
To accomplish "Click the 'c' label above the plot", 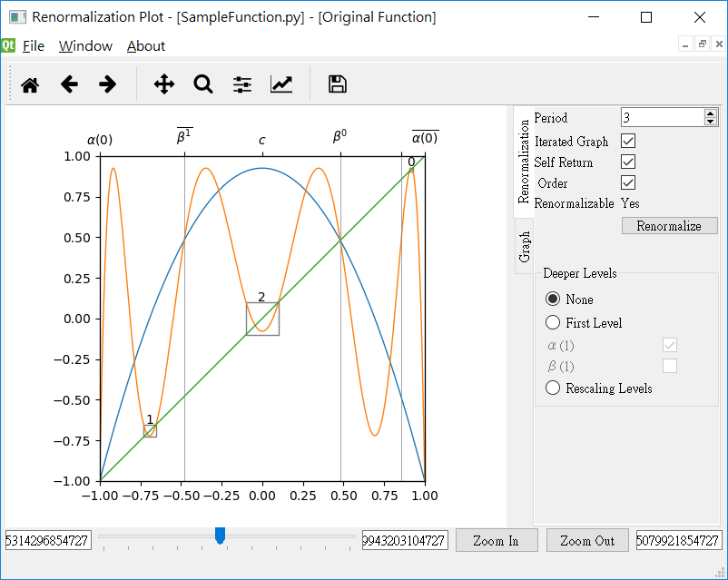I will tap(261, 140).
